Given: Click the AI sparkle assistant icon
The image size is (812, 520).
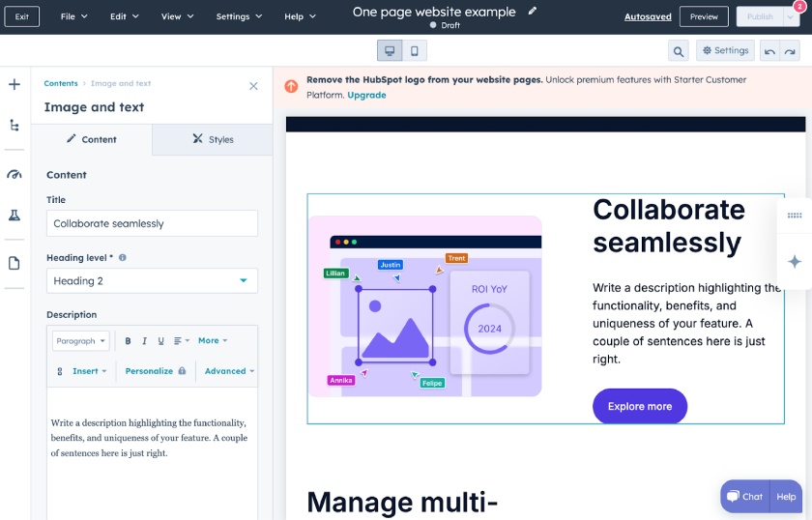Looking at the screenshot, I should 795,262.
